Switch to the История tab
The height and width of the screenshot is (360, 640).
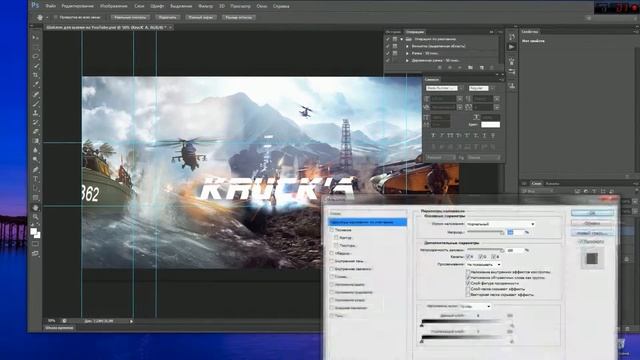[393, 32]
